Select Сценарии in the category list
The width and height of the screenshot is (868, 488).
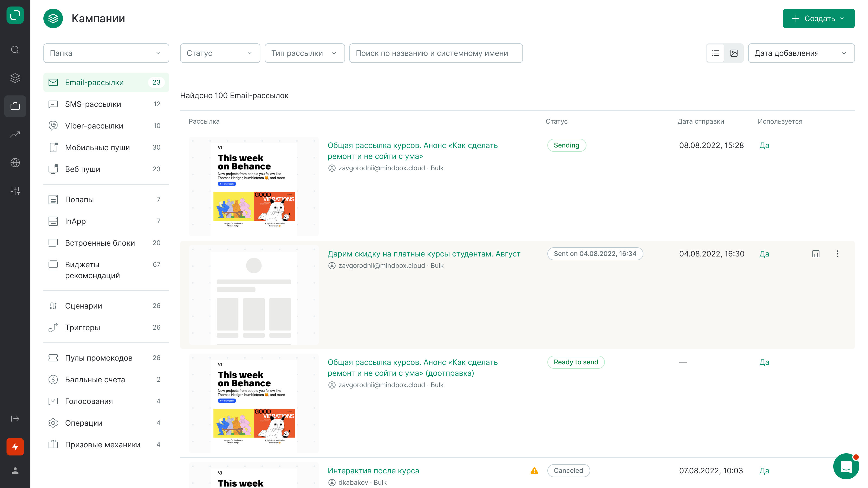(x=106, y=306)
